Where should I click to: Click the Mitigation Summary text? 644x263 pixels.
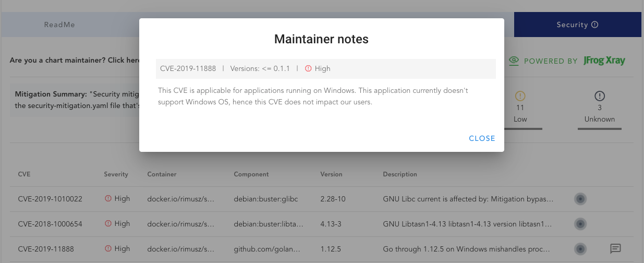click(x=77, y=99)
